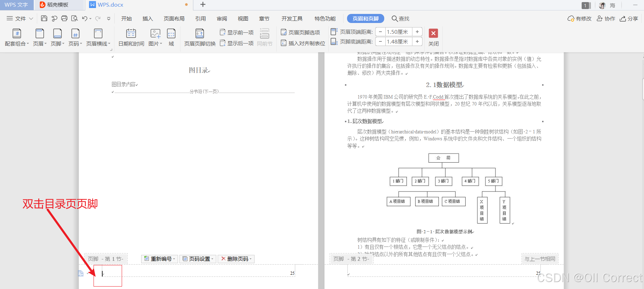This screenshot has height=289, width=644.
Task: Switch to the 章节 tab
Action: [x=264, y=18]
